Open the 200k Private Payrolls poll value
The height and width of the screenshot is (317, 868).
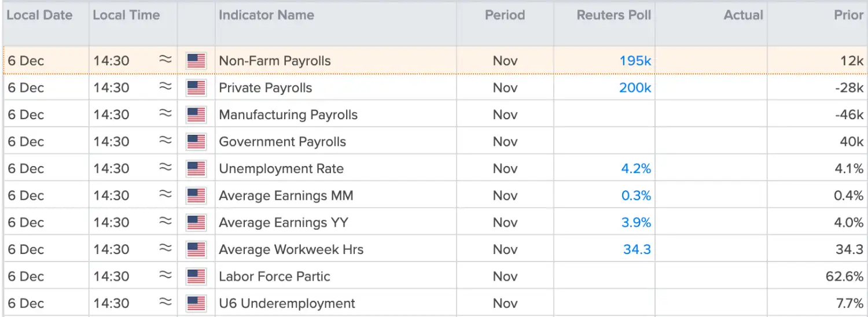635,88
